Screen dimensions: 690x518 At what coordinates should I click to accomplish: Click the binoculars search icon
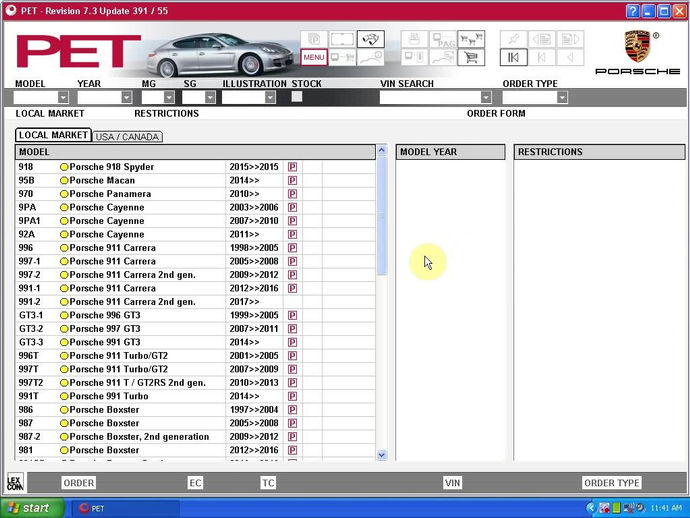pos(371,39)
